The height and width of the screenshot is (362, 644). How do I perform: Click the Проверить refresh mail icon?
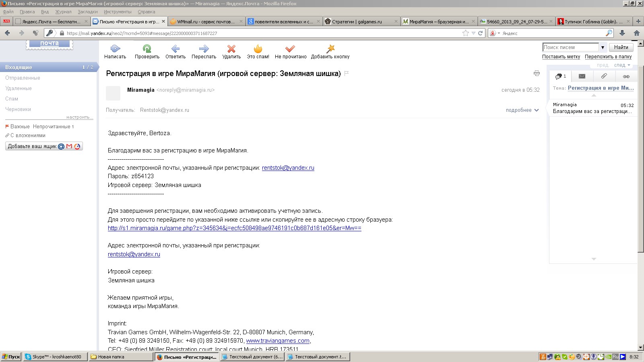[x=147, y=49]
